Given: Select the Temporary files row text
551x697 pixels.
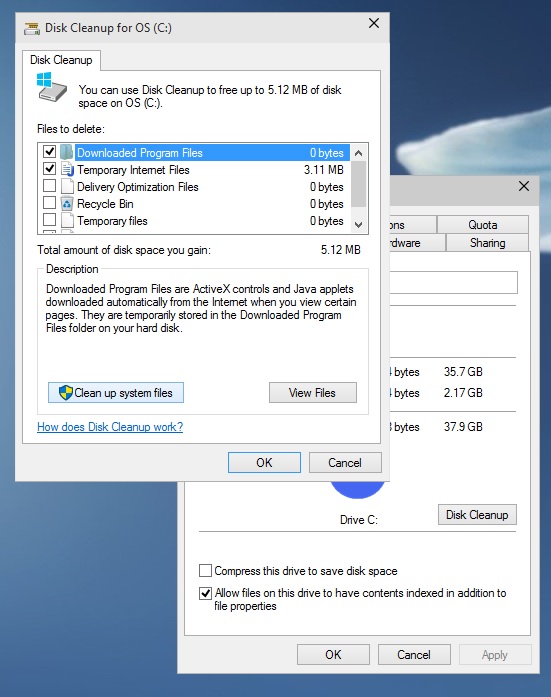Looking at the screenshot, I should [112, 221].
